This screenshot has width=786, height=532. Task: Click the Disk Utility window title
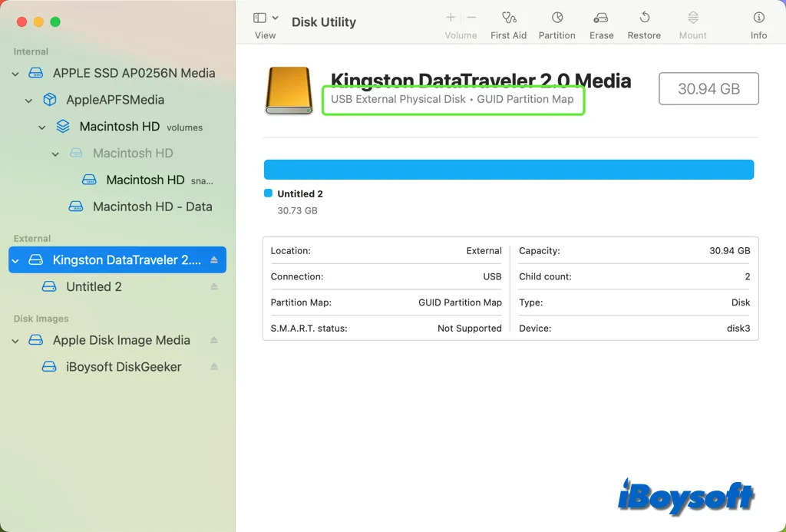point(324,22)
